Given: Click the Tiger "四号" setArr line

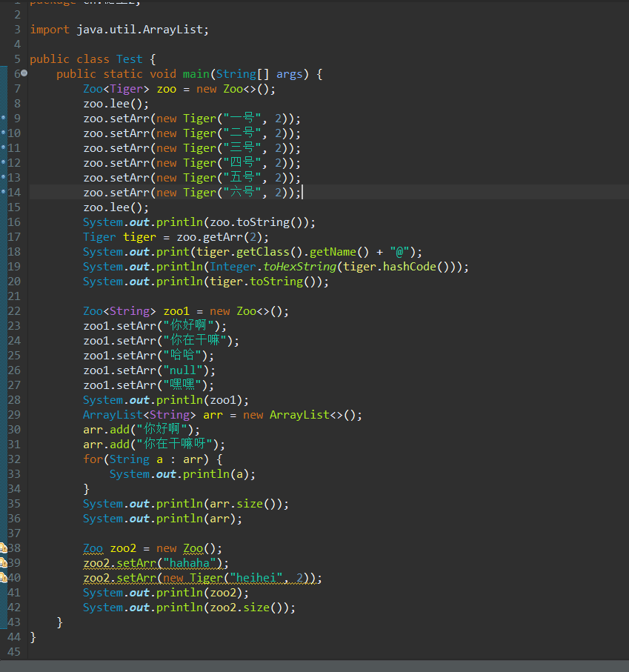Looking at the screenshot, I should click(192, 163).
